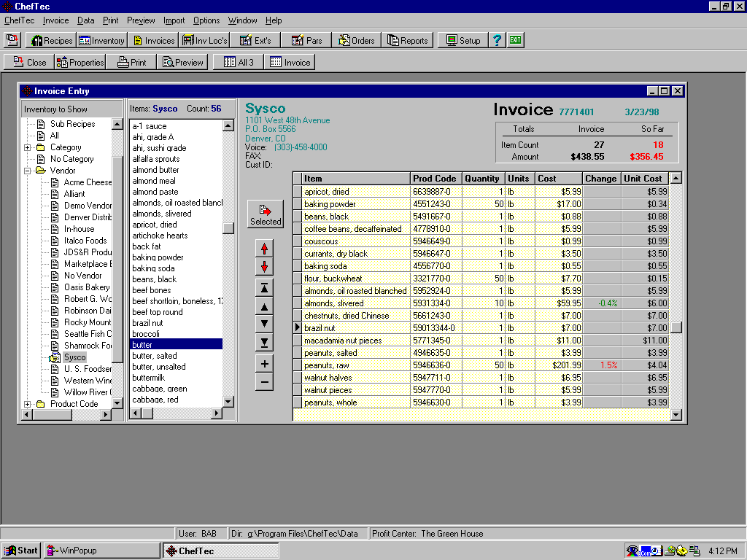This screenshot has height=560, width=747.
Task: Click invoice table scroll-down arrow
Action: (676, 415)
